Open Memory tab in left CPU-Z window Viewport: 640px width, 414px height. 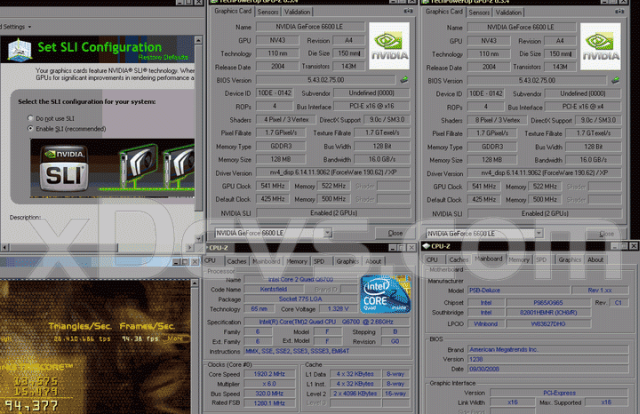[x=297, y=261]
